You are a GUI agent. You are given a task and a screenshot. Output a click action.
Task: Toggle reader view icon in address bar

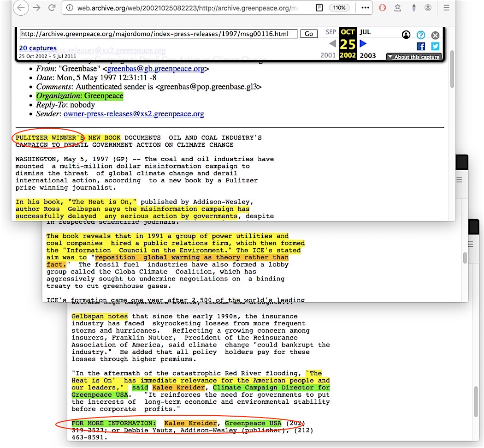click(319, 8)
